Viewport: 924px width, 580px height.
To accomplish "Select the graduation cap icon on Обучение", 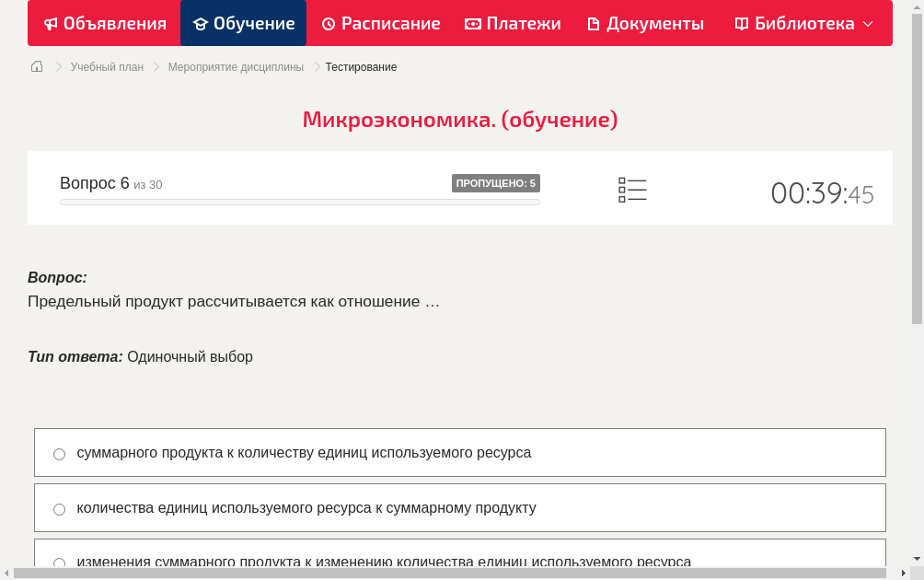I will point(201,23).
